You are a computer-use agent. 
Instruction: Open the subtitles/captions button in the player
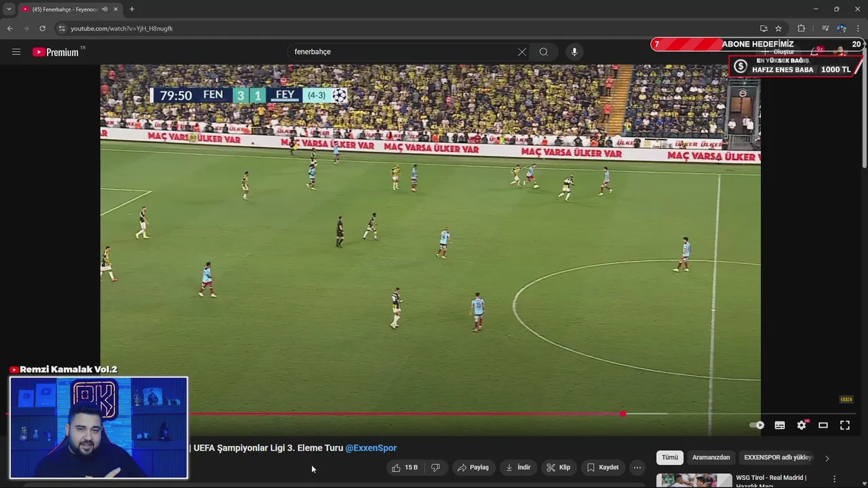point(780,425)
